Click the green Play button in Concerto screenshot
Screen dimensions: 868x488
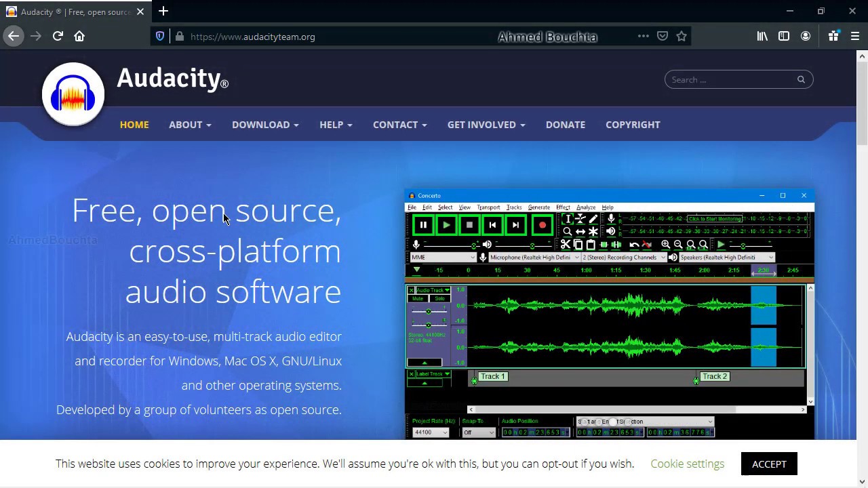446,225
